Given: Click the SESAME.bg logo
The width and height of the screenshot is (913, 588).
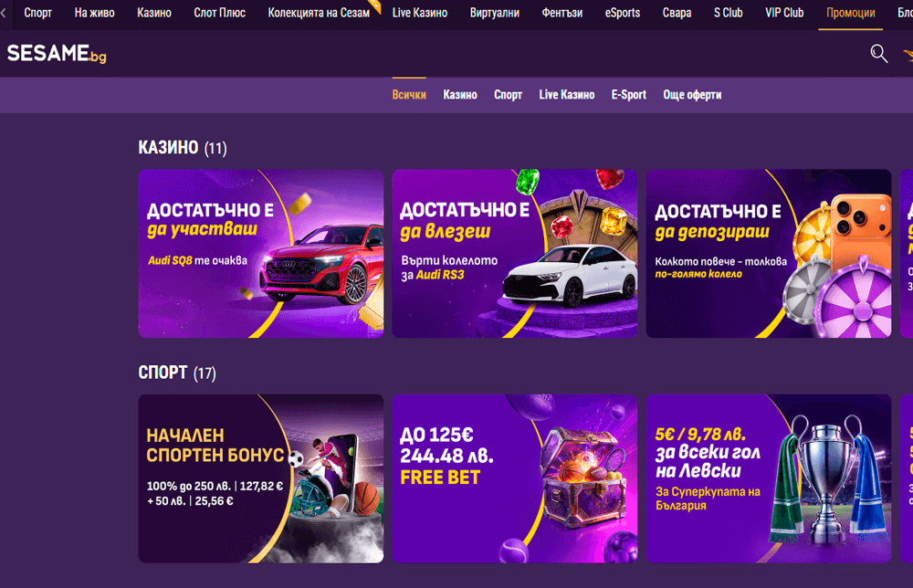Looking at the screenshot, I should click(57, 54).
